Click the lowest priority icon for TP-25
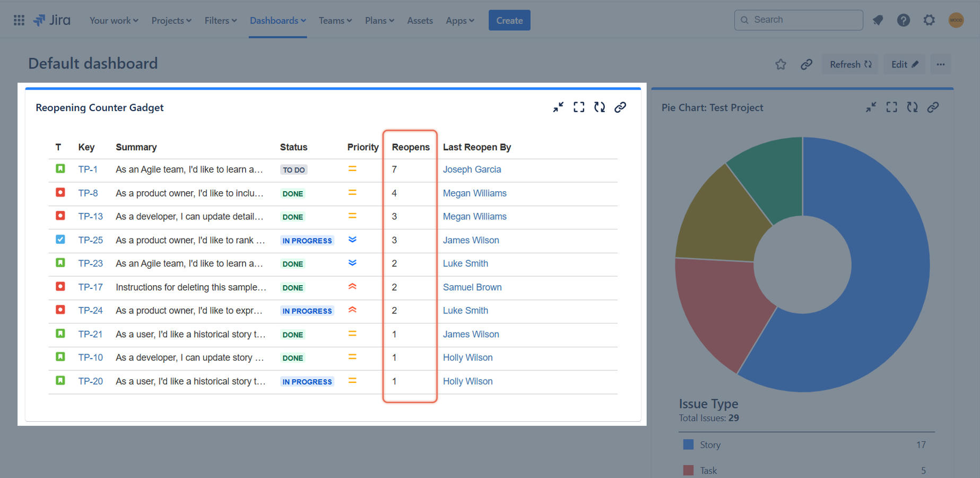This screenshot has height=478, width=980. [x=352, y=240]
